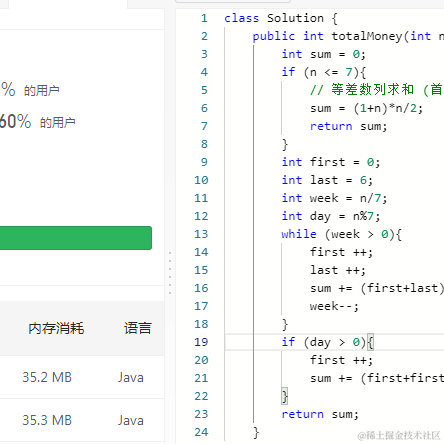Click line number 1 in gutter
This screenshot has height=444, width=444.
204,18
